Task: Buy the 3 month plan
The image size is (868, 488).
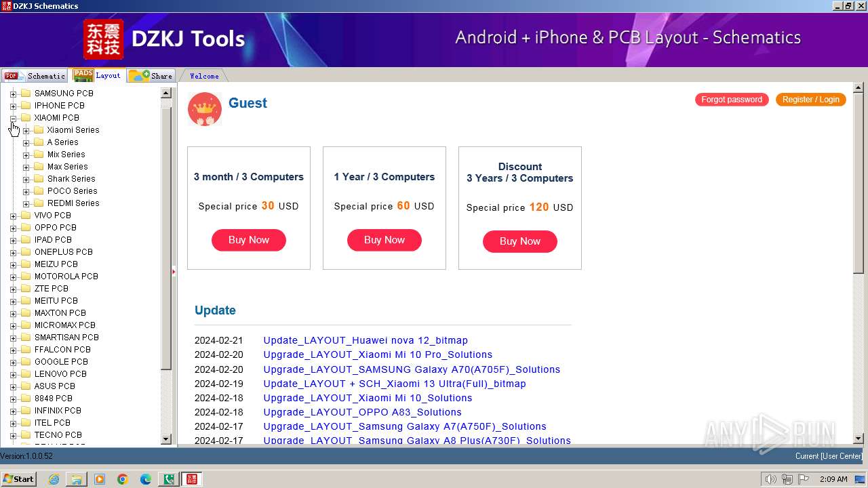Action: click(249, 240)
